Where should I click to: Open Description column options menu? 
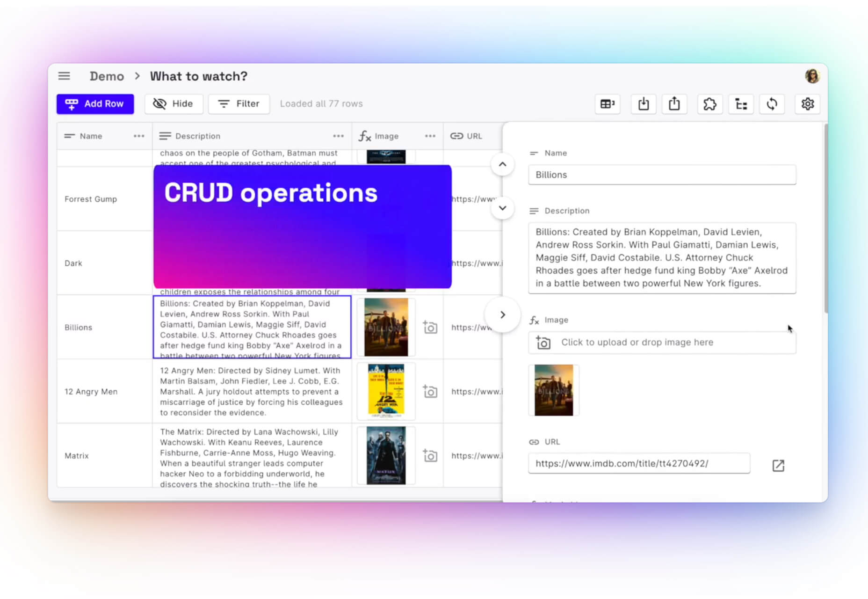[x=339, y=136]
